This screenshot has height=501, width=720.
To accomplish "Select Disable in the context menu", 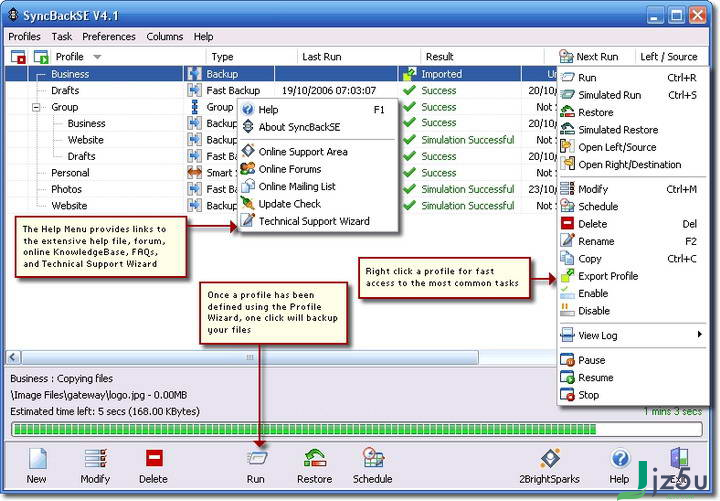I will tap(632, 311).
